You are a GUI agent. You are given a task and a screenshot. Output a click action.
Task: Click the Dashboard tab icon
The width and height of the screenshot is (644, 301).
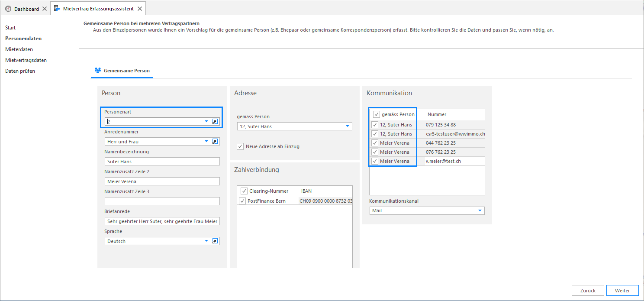[x=8, y=9]
